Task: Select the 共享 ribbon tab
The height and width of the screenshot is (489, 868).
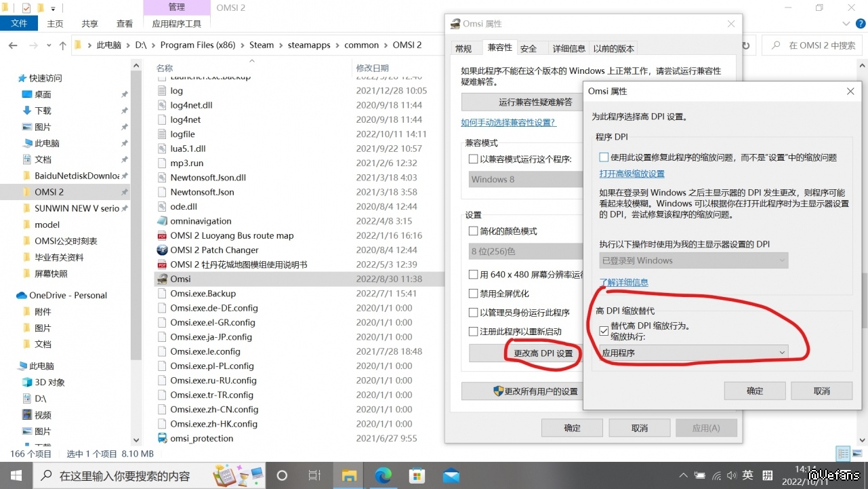Action: point(89,24)
